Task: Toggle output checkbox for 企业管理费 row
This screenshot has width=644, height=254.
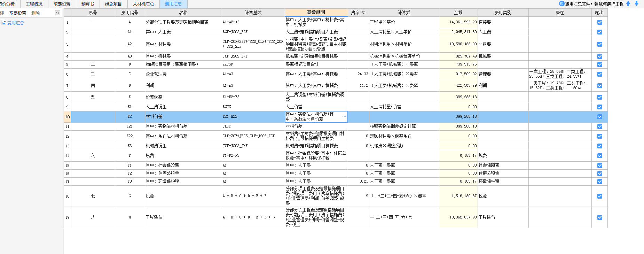Action: tap(599, 74)
